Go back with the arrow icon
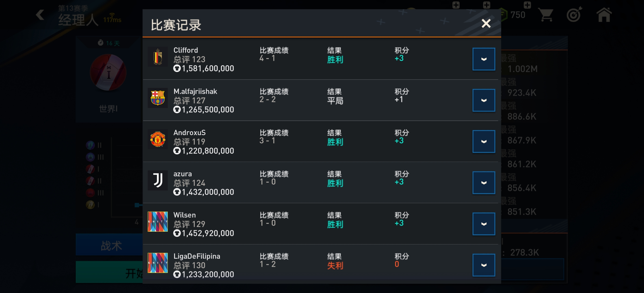This screenshot has width=644, height=293. pos(40,15)
